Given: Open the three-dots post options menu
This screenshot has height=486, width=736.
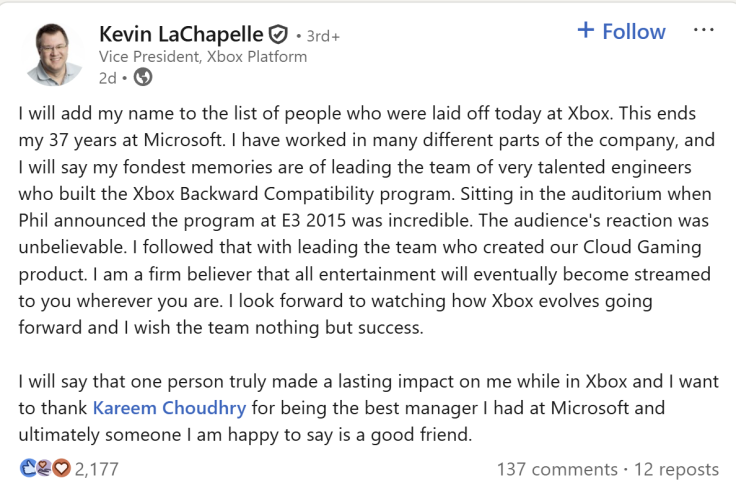Looking at the screenshot, I should [703, 30].
